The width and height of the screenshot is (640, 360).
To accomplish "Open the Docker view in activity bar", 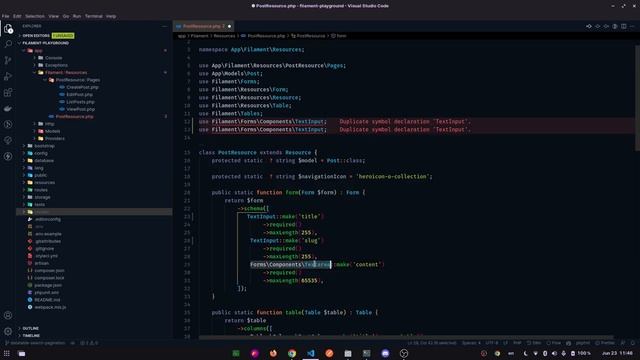I will [x=8, y=108].
